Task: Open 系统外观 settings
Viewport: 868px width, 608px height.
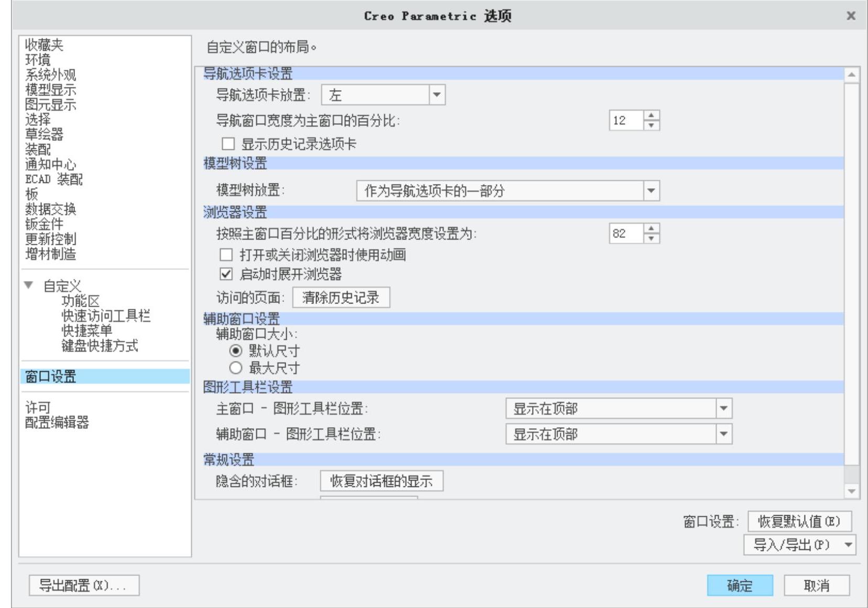Action: tap(50, 75)
